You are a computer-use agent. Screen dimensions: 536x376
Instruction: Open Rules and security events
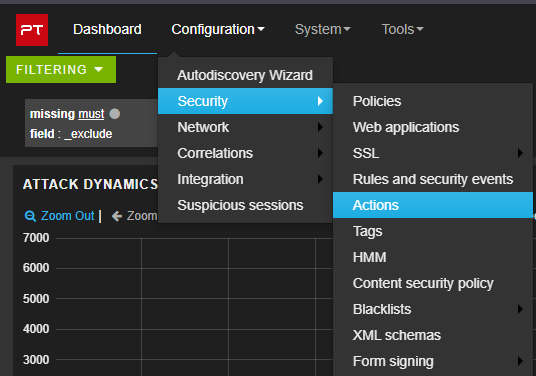(433, 179)
